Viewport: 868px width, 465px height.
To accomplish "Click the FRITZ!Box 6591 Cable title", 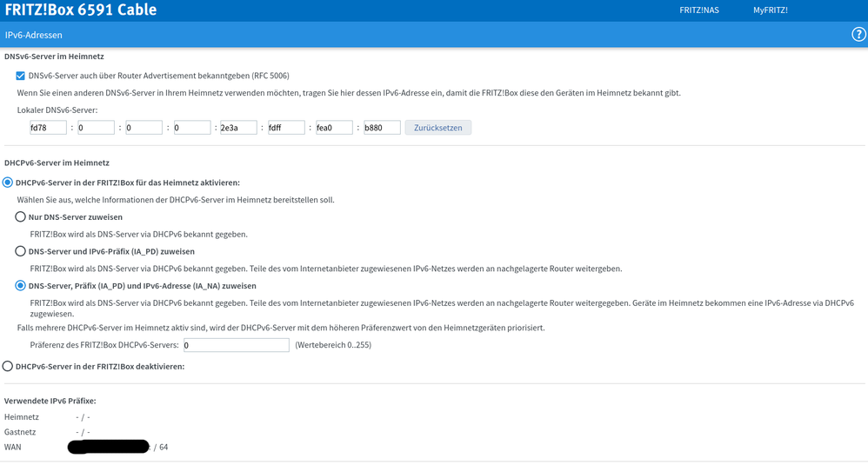I will tap(81, 10).
